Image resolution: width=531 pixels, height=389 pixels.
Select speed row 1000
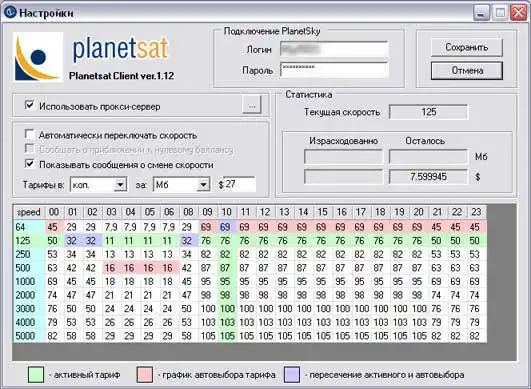29,281
